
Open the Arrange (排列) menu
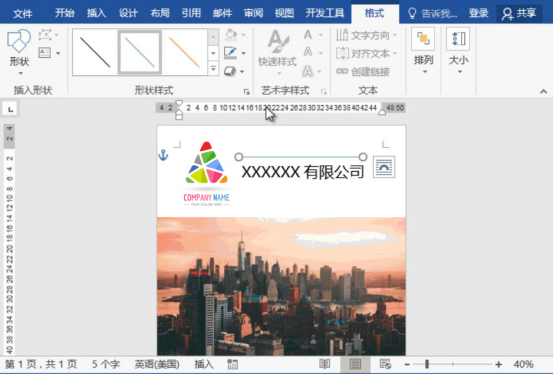(x=423, y=51)
